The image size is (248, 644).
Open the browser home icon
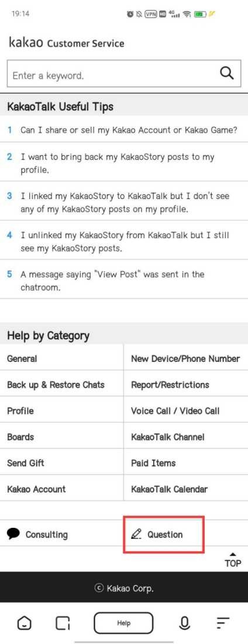coord(24,623)
